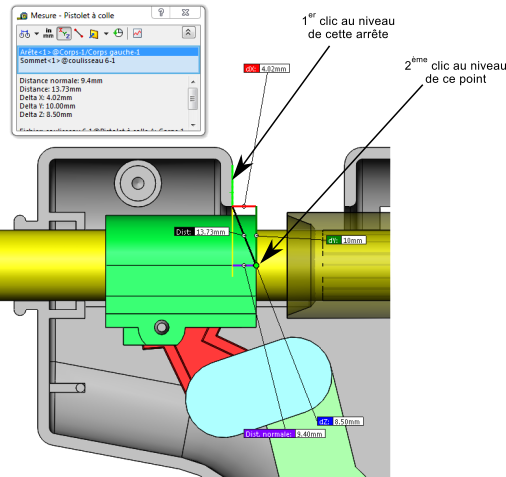Click the Delta Z: 8.50mm result line
The height and width of the screenshot is (477, 506).
pos(46,115)
